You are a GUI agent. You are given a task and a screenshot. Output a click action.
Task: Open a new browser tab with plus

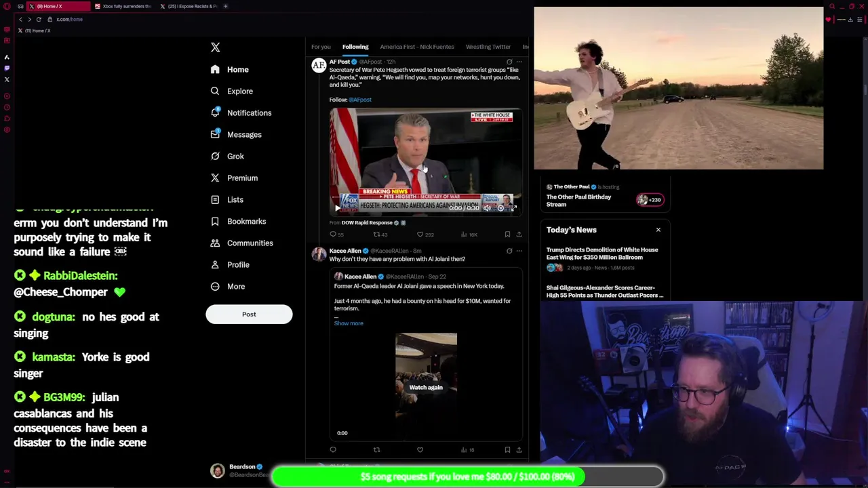[225, 6]
